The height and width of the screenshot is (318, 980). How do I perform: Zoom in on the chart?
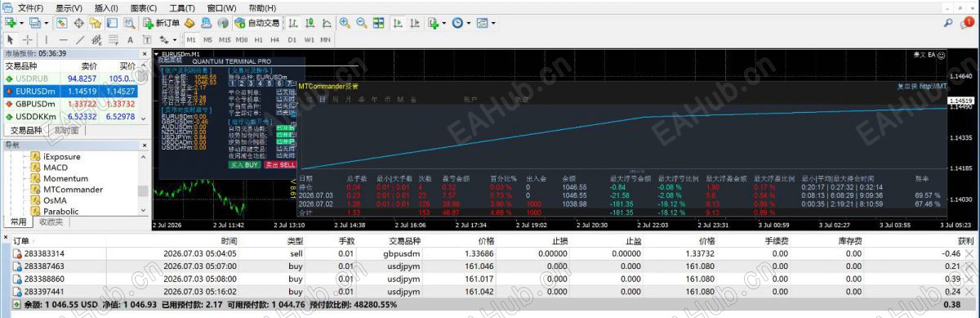click(x=345, y=23)
